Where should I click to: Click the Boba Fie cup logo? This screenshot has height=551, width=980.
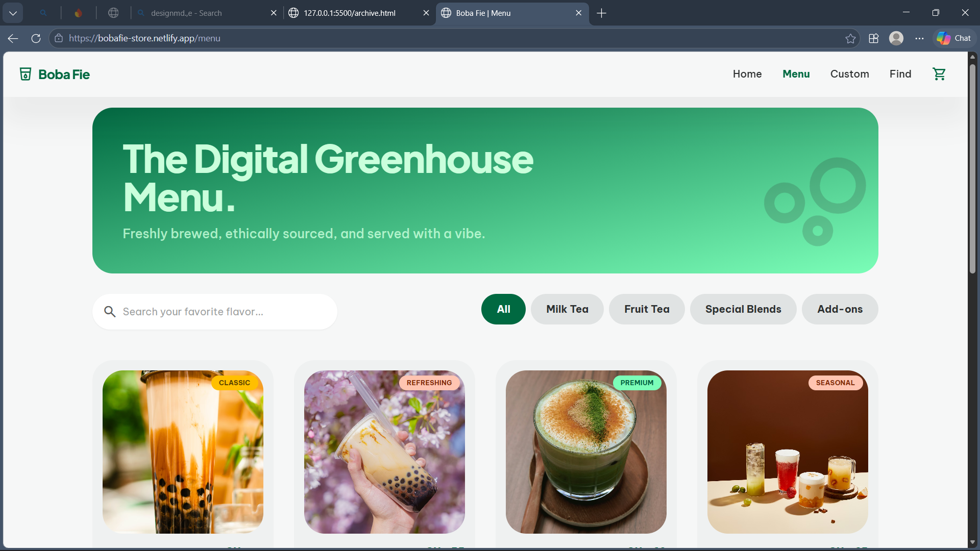pyautogui.click(x=26, y=74)
